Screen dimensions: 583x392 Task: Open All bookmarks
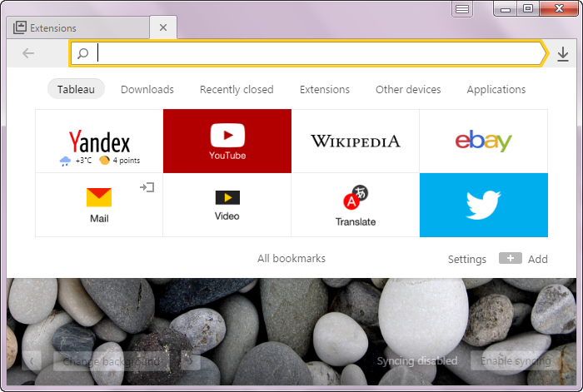click(x=291, y=259)
